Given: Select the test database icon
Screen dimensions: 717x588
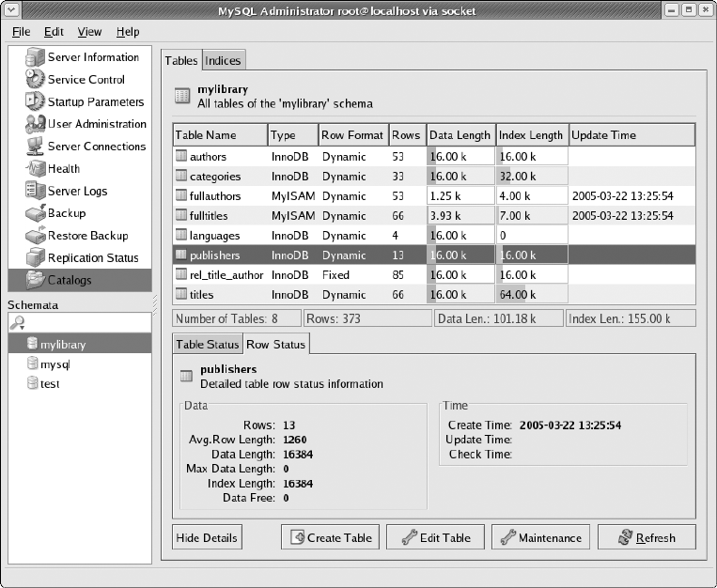Looking at the screenshot, I should (x=32, y=383).
